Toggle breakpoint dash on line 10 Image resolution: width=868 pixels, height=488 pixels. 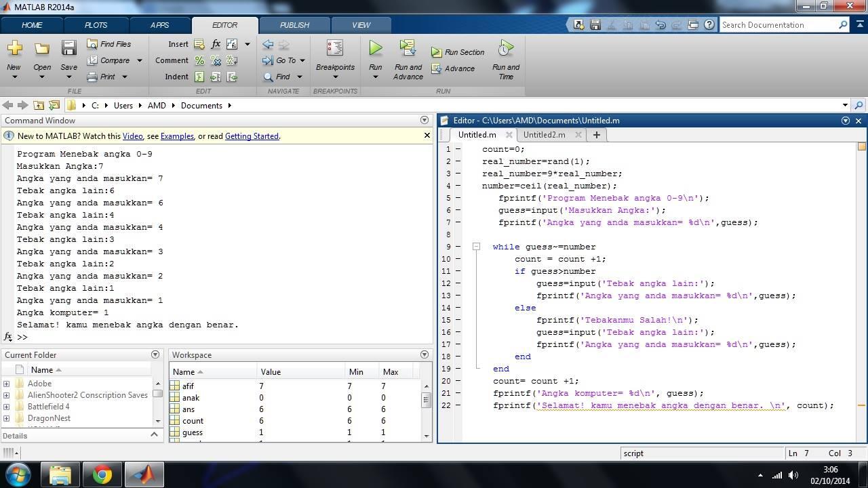(458, 259)
